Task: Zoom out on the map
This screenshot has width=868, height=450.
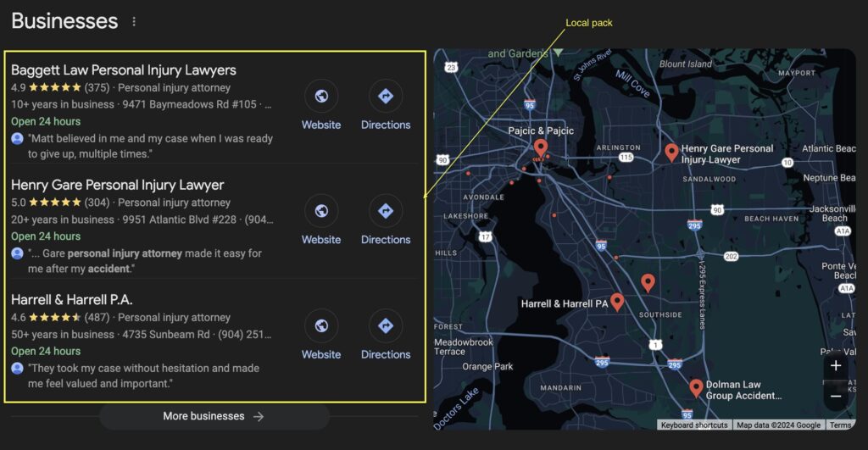Action: click(836, 397)
